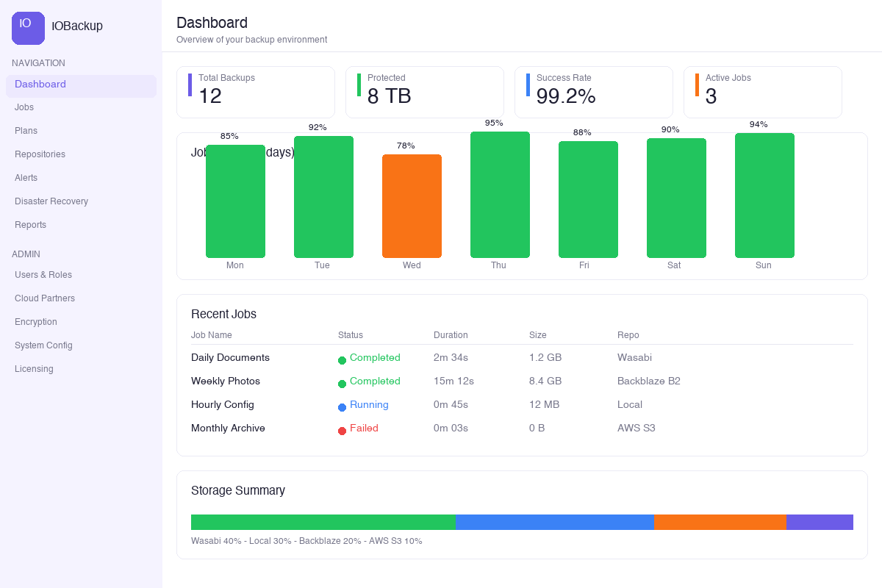Click the Duration column header

pyautogui.click(x=451, y=335)
